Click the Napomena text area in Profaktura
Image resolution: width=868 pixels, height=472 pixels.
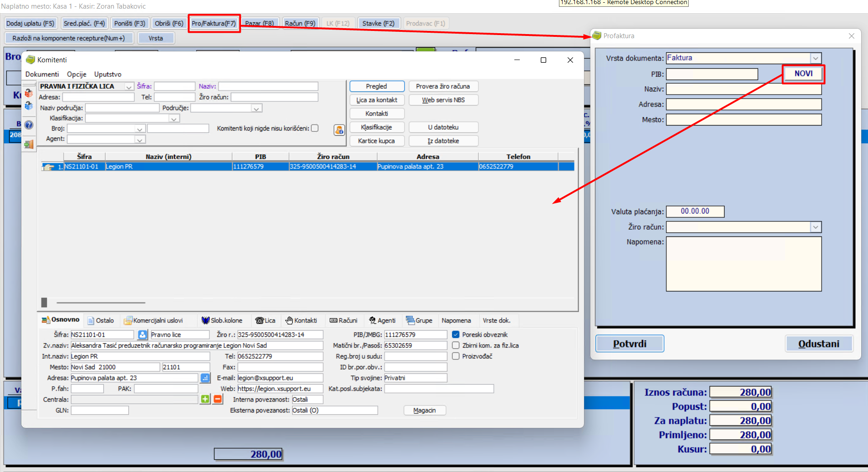tap(744, 264)
